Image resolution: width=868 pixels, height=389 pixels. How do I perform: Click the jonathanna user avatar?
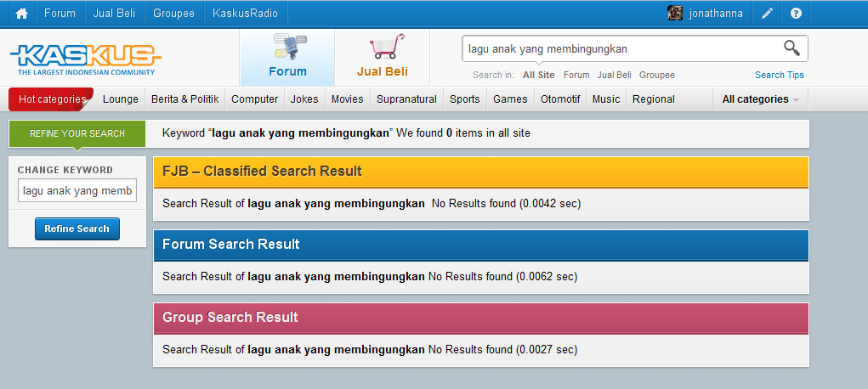[675, 14]
